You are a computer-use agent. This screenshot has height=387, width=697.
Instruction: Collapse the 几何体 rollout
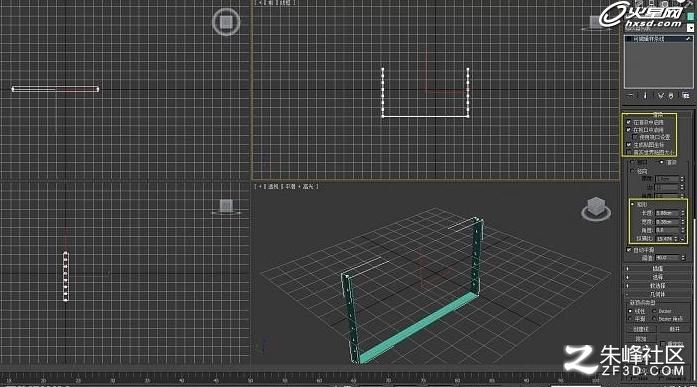click(657, 294)
